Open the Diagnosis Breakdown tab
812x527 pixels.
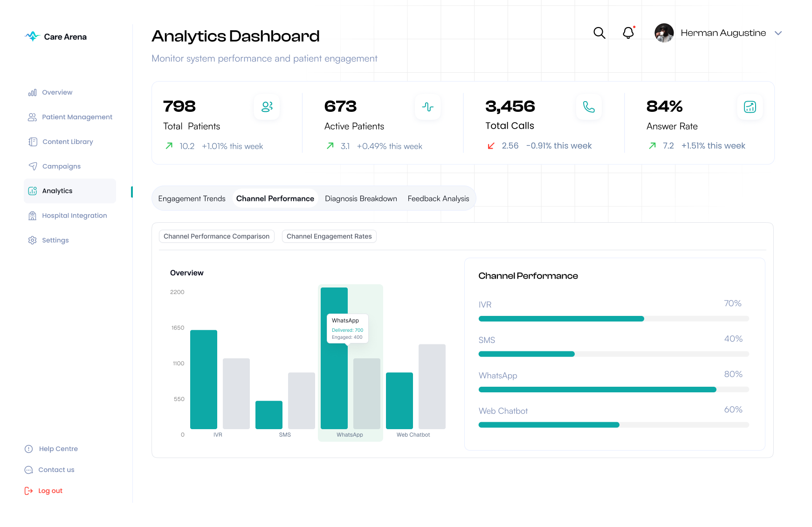361,198
